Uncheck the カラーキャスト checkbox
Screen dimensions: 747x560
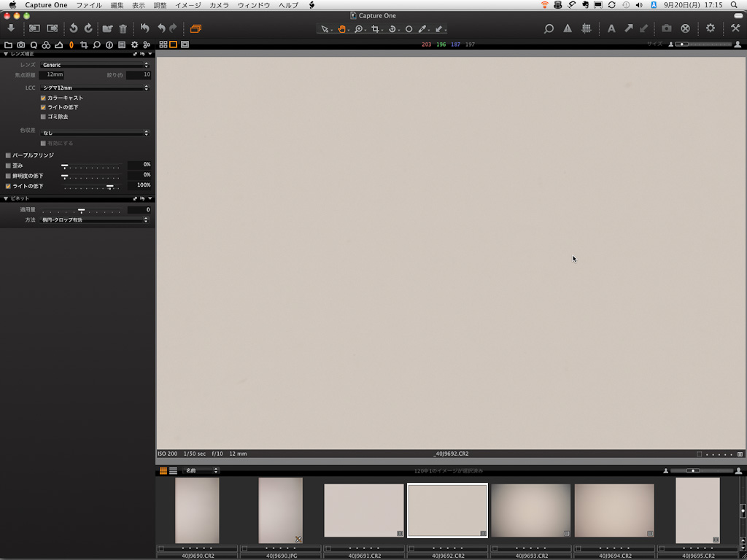pos(43,98)
